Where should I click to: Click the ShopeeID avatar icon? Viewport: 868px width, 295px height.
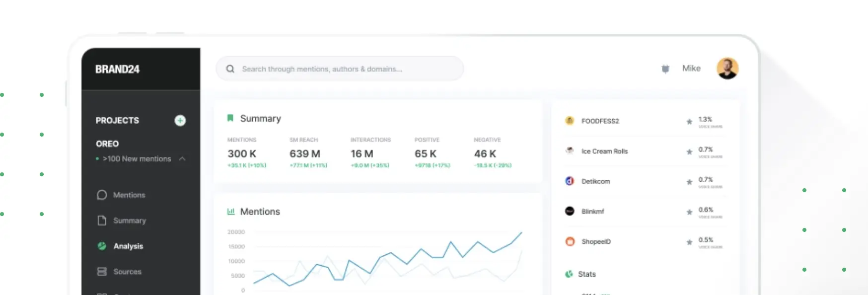(570, 241)
